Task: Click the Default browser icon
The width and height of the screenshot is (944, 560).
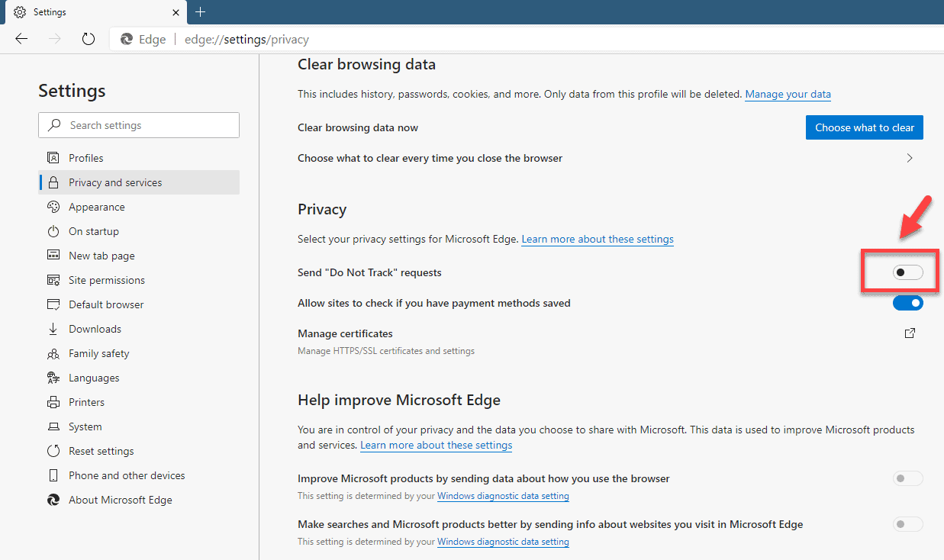Action: [53, 304]
